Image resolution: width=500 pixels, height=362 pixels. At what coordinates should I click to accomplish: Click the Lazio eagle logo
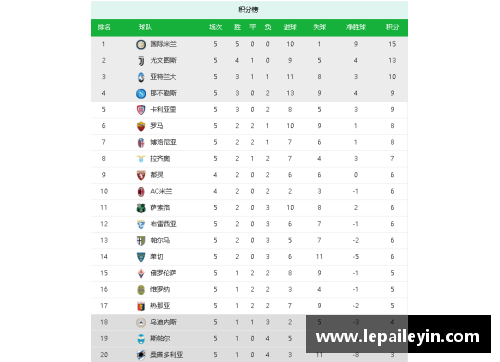[x=141, y=159]
